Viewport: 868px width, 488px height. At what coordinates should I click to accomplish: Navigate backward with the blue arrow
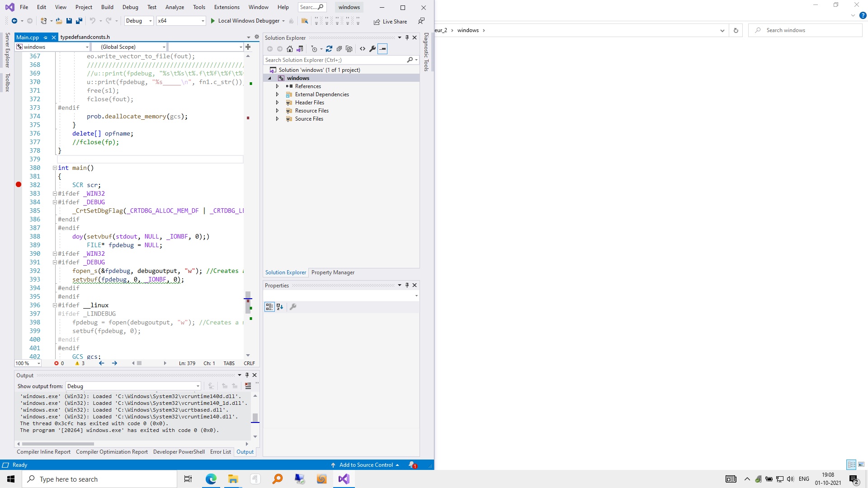tap(14, 21)
